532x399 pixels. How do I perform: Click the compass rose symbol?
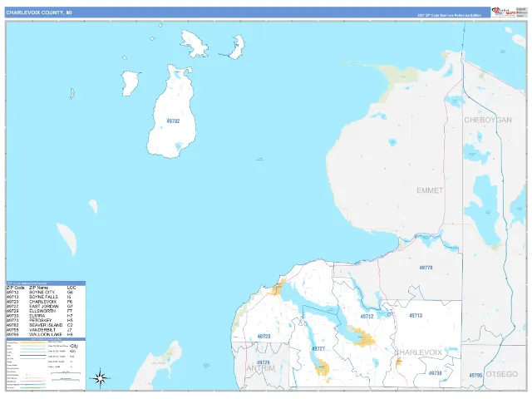point(100,377)
